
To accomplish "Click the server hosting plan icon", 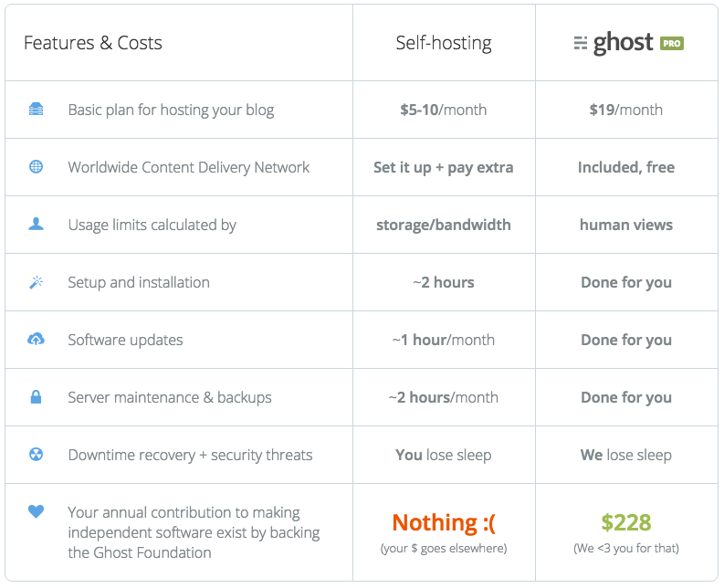I will click(x=36, y=110).
